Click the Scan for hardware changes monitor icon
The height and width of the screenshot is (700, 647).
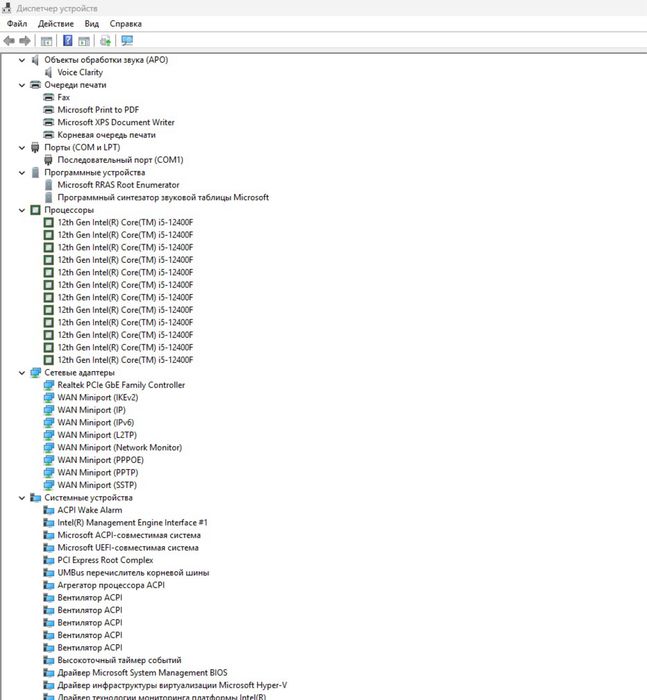[x=127, y=41]
